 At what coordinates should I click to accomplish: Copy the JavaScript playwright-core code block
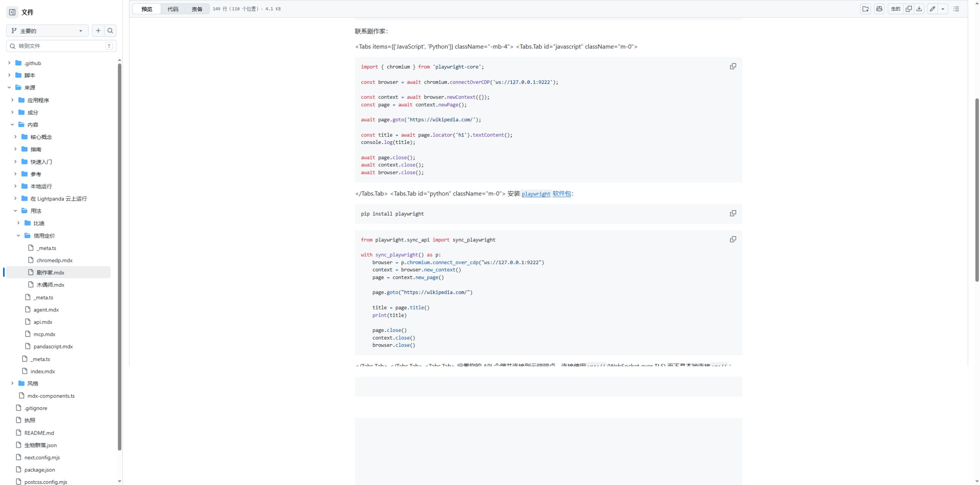[733, 67]
